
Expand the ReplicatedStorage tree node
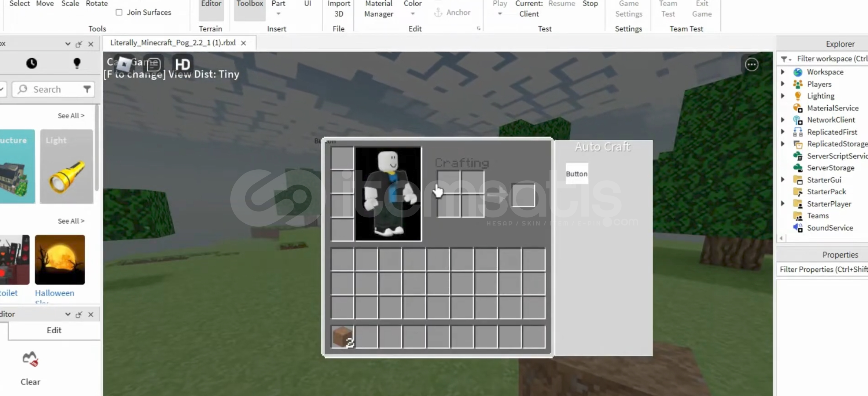[783, 144]
